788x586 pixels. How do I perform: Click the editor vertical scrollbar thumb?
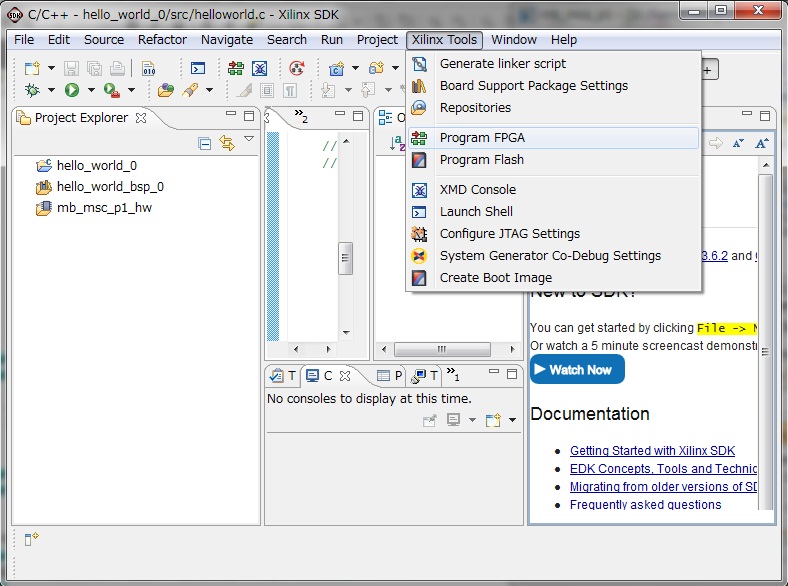pyautogui.click(x=345, y=258)
